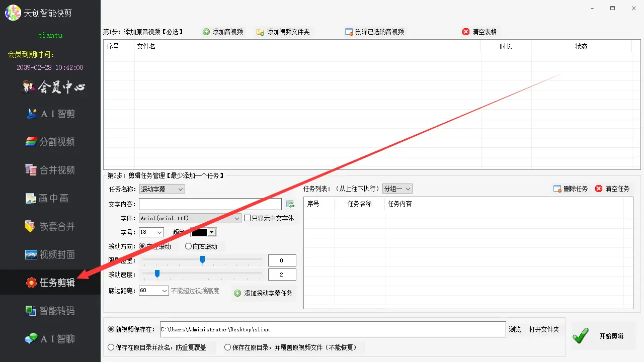The height and width of the screenshot is (362, 644).
Task: Select 向右滚动 scroll direction radio
Action: (x=189, y=246)
